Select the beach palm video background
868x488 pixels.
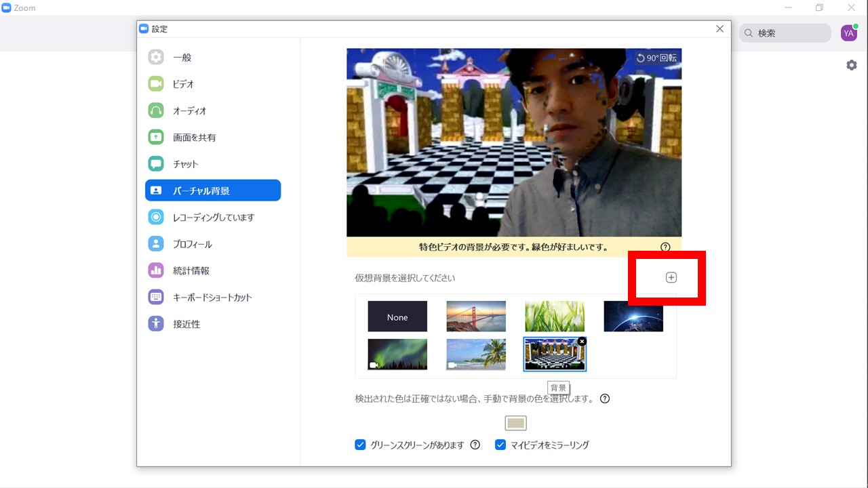tap(476, 354)
